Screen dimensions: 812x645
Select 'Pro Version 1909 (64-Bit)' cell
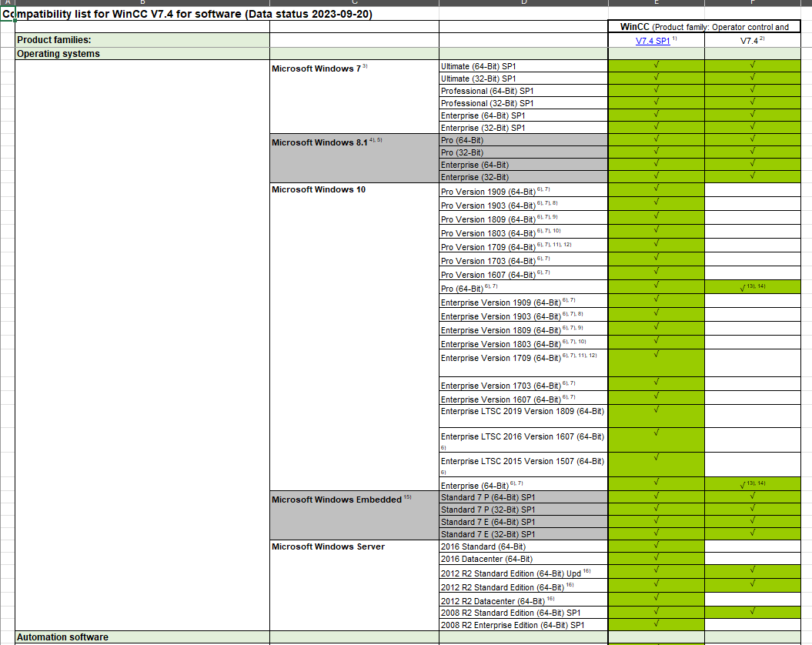[523, 190]
